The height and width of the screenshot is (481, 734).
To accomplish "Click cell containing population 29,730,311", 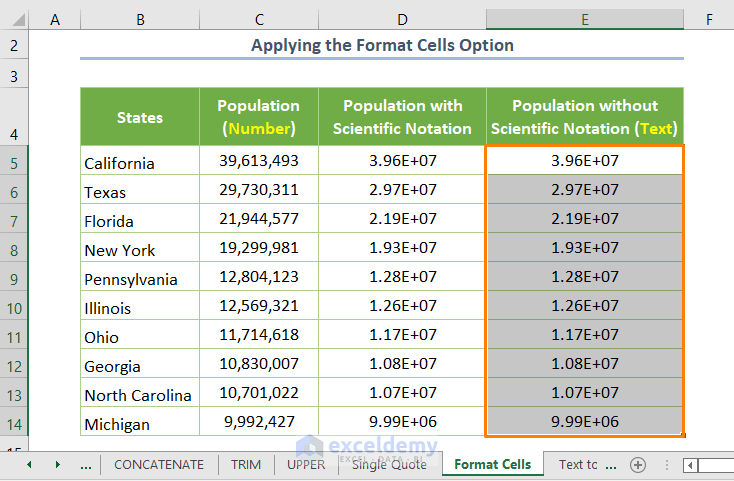I will pyautogui.click(x=259, y=190).
